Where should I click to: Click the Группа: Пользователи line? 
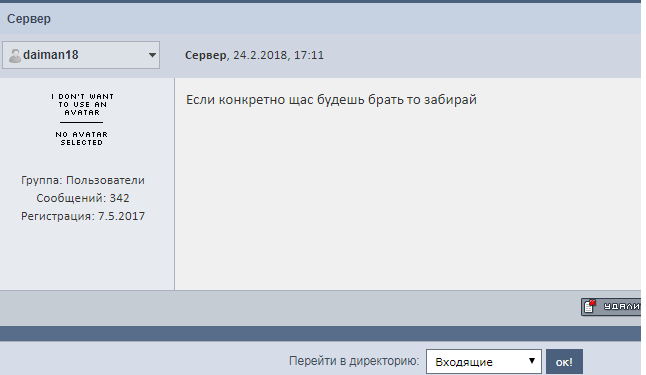click(83, 180)
